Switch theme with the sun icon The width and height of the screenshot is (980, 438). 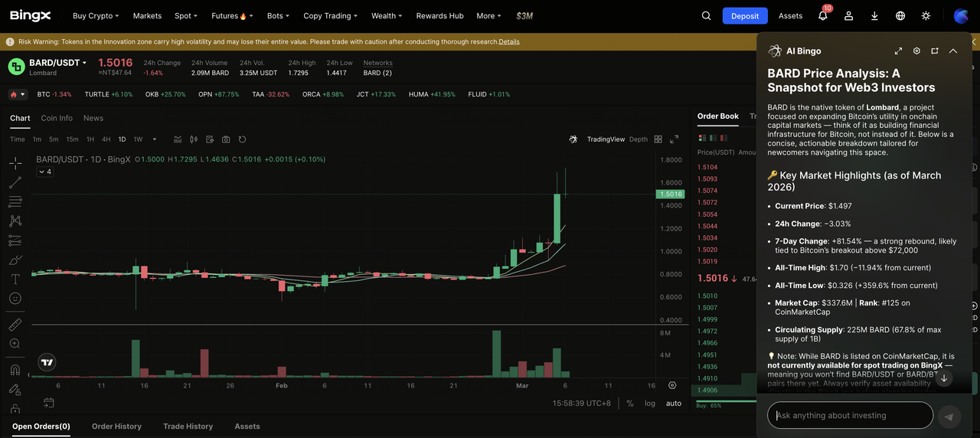pyautogui.click(x=926, y=16)
